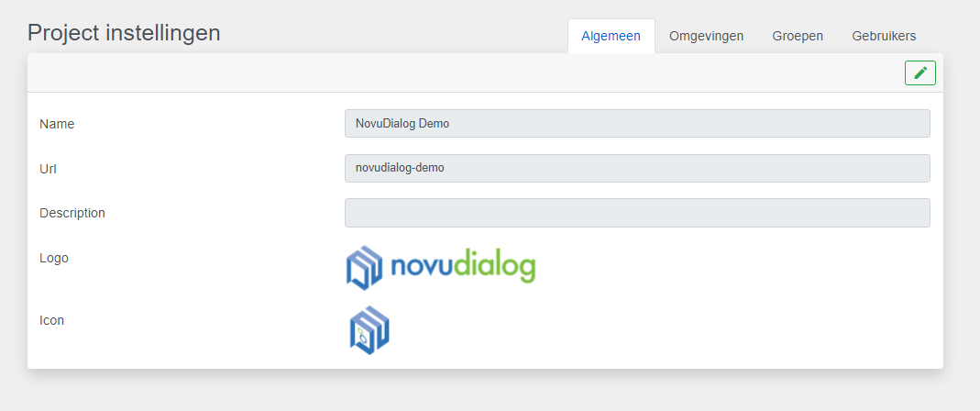Click the Description label
This screenshot has width=980, height=411.
(72, 214)
